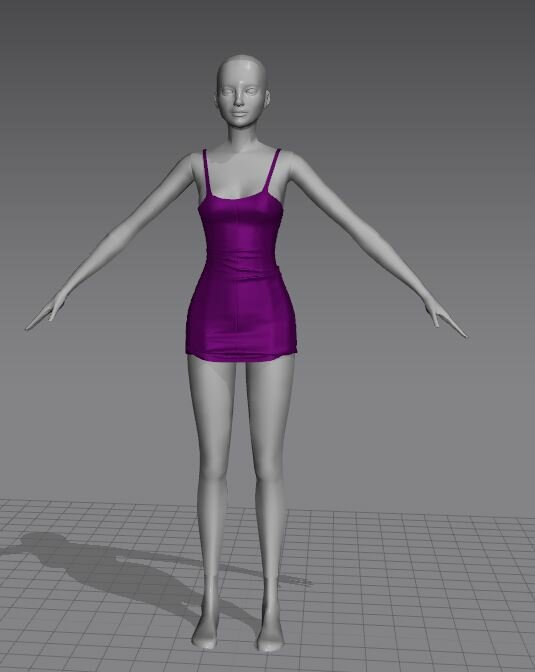Click the avatar's hand at the left edge of the screen
535x672 pixels.
[x=45, y=310]
